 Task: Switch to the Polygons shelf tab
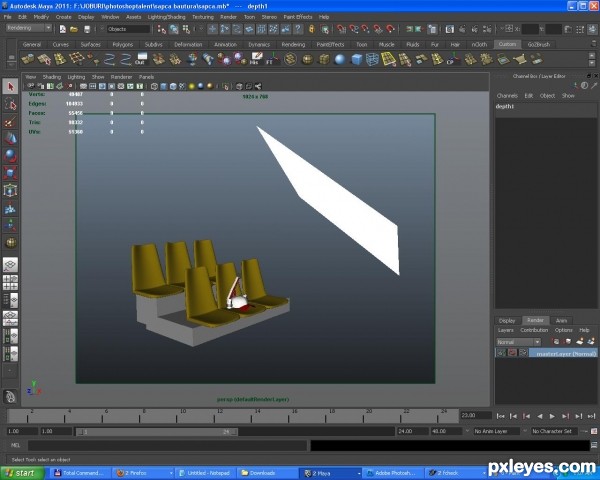pyautogui.click(x=122, y=44)
